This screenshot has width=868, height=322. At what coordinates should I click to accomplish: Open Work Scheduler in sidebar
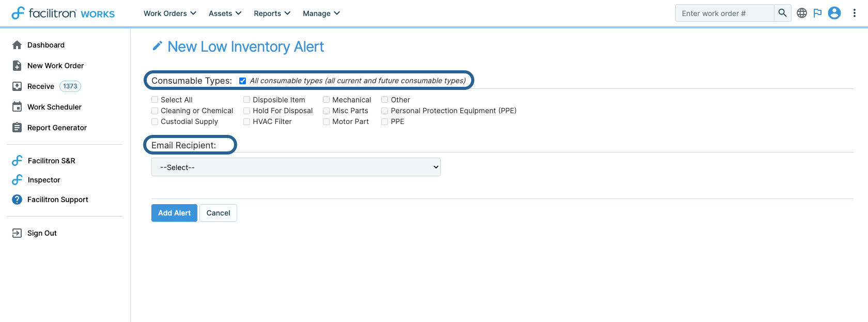54,107
